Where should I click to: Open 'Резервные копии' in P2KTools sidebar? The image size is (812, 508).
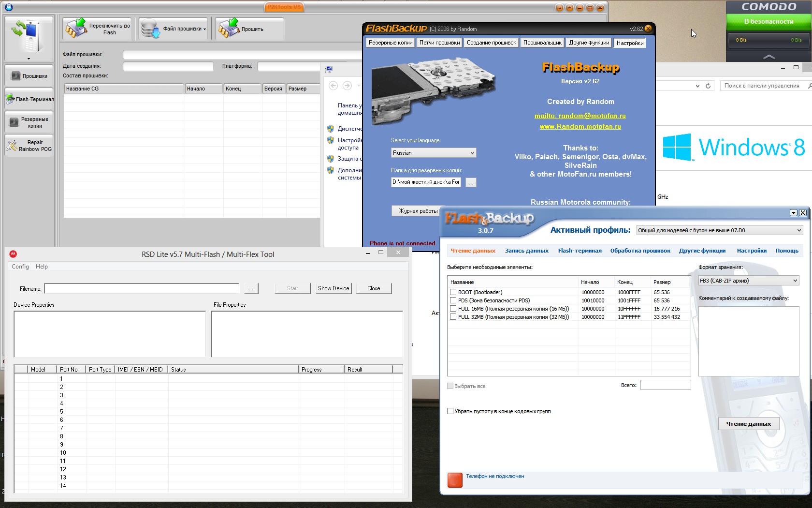(29, 122)
